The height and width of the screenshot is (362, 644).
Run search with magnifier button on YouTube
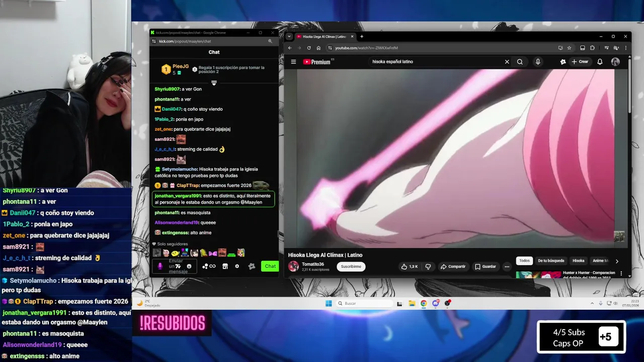[520, 62]
